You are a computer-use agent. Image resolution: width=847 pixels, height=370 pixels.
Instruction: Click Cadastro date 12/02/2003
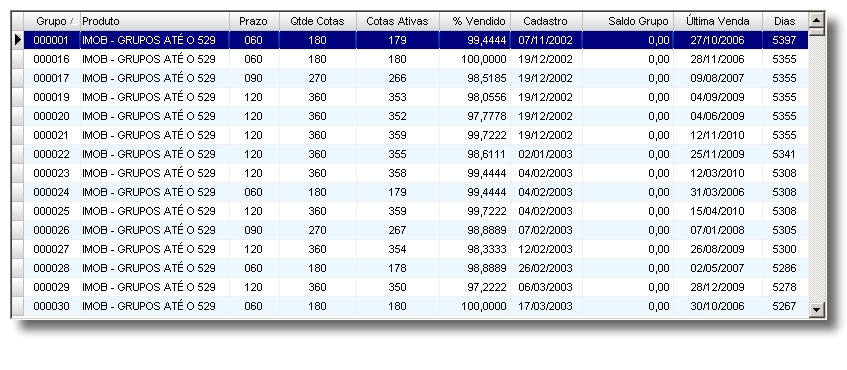546,249
